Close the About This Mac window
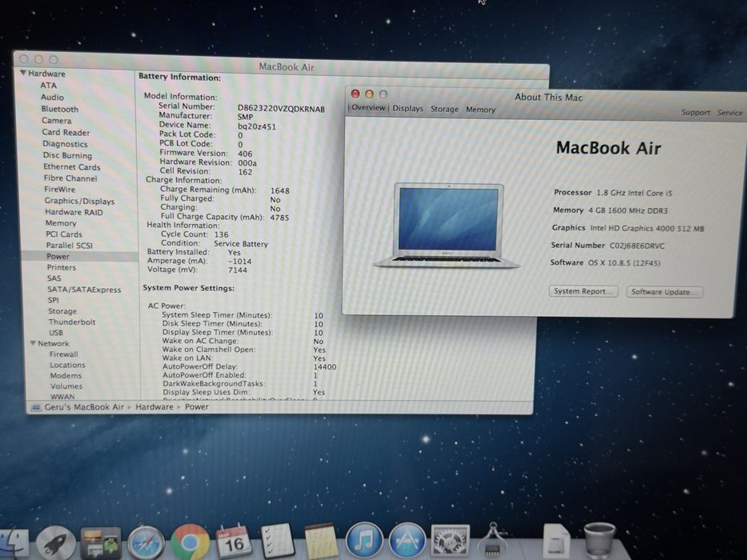This screenshot has width=747, height=560. (355, 94)
